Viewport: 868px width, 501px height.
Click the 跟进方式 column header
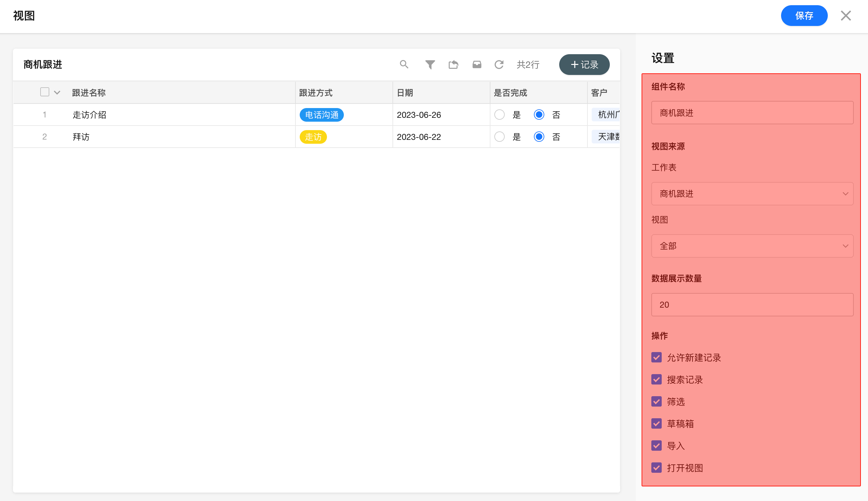coord(316,92)
